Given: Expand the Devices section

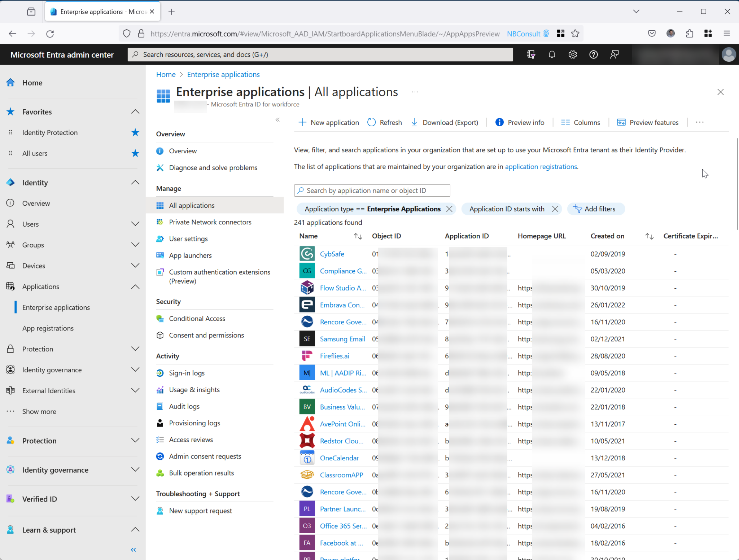Looking at the screenshot, I should pyautogui.click(x=135, y=266).
